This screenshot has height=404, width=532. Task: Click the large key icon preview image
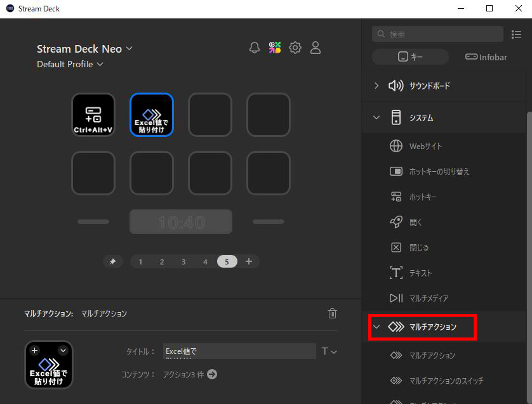(x=49, y=365)
